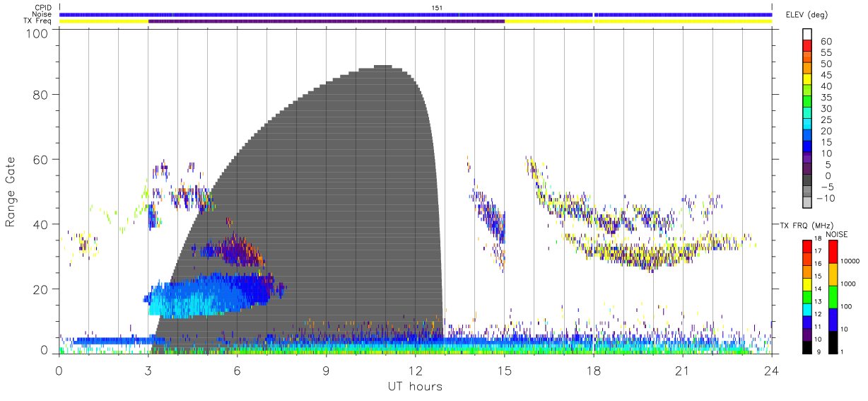Select the red top segment of TX FRQ bar
The height and width of the screenshot is (401, 868).
[x=807, y=247]
